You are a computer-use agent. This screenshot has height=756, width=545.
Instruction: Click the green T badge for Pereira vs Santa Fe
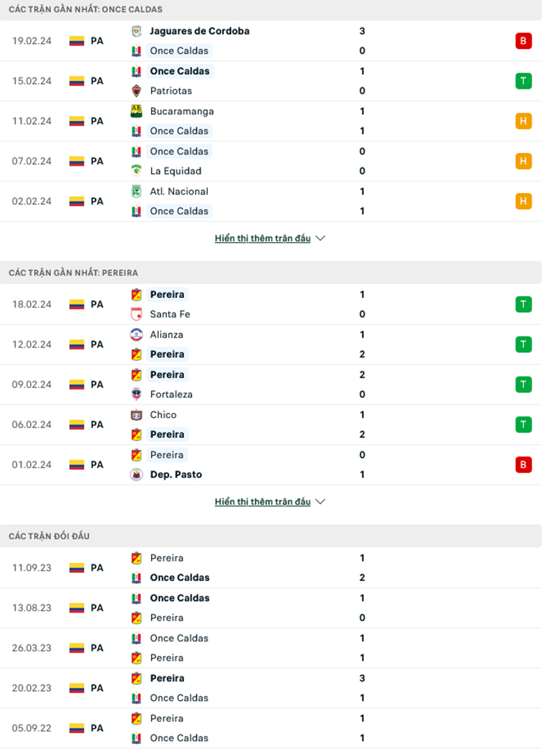pyautogui.click(x=524, y=304)
